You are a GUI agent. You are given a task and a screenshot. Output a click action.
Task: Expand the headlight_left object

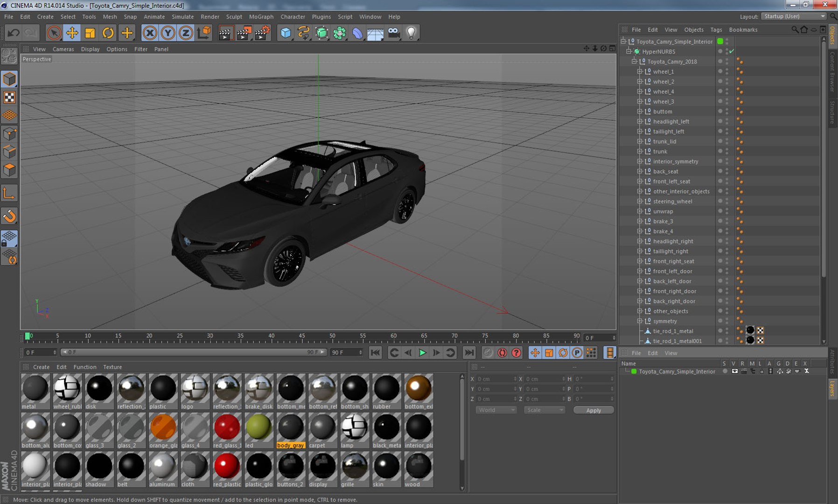click(640, 121)
